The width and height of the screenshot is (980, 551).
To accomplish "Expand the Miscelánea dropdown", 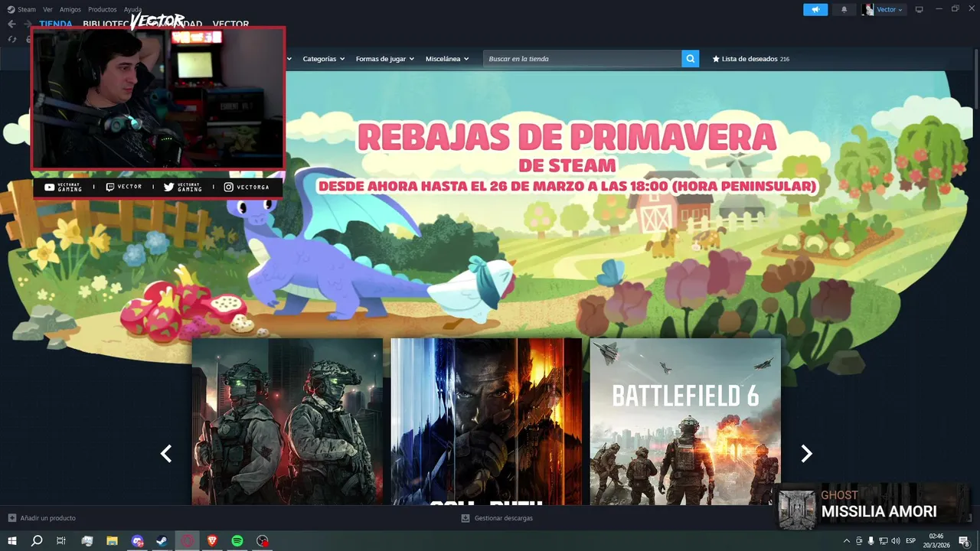I will [447, 59].
